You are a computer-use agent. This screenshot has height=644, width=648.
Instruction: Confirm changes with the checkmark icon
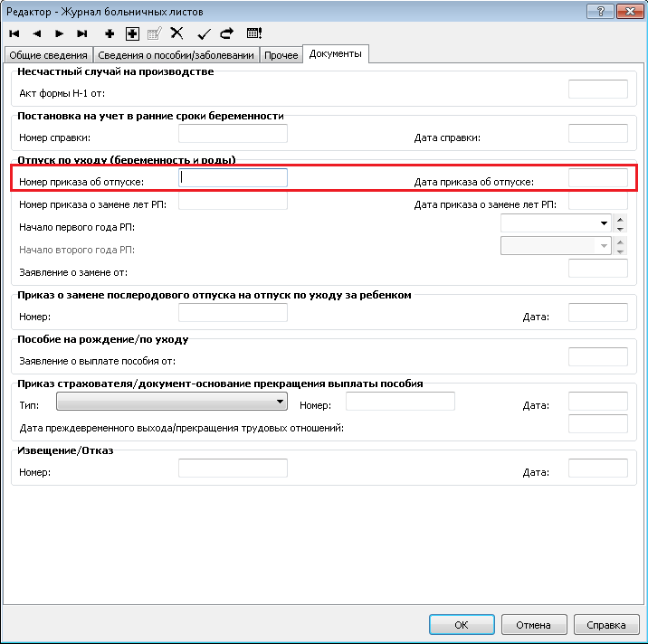click(204, 33)
